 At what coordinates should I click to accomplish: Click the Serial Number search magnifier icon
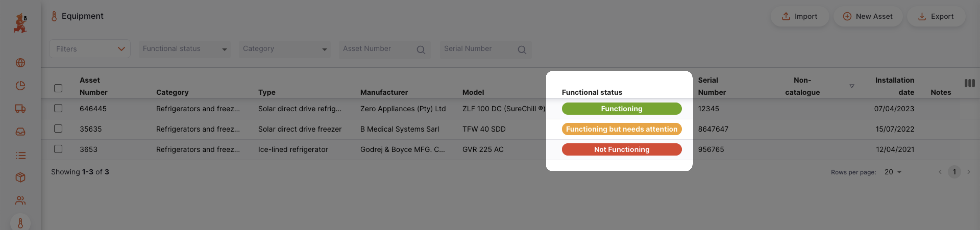click(x=522, y=50)
